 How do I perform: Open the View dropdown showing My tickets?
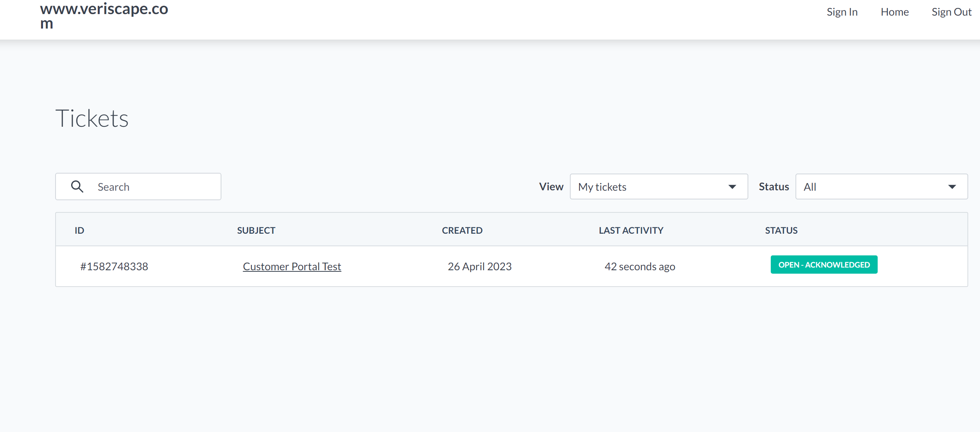(658, 187)
